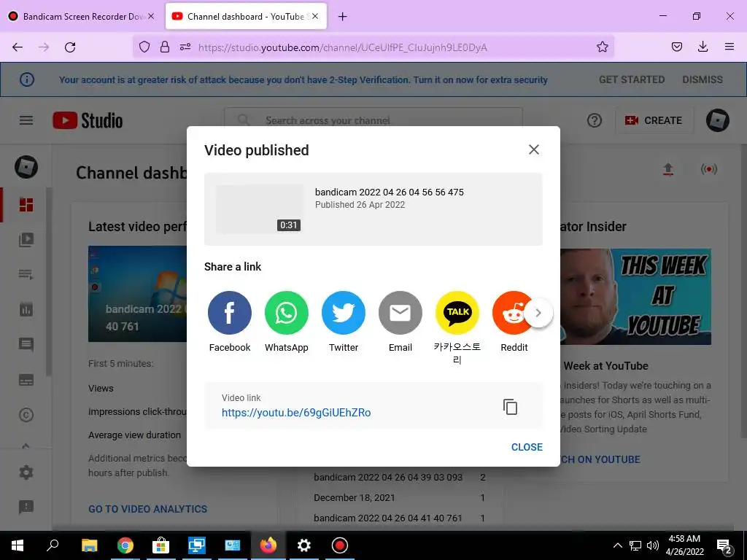Open the This Week at YouTube thumbnail
Viewport: 747px width, 560px height.
point(635,296)
